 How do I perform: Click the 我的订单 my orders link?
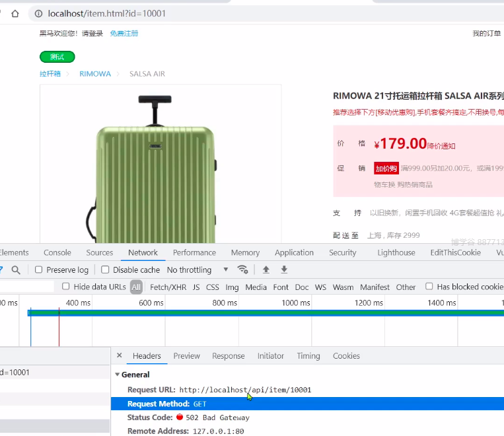(x=487, y=34)
